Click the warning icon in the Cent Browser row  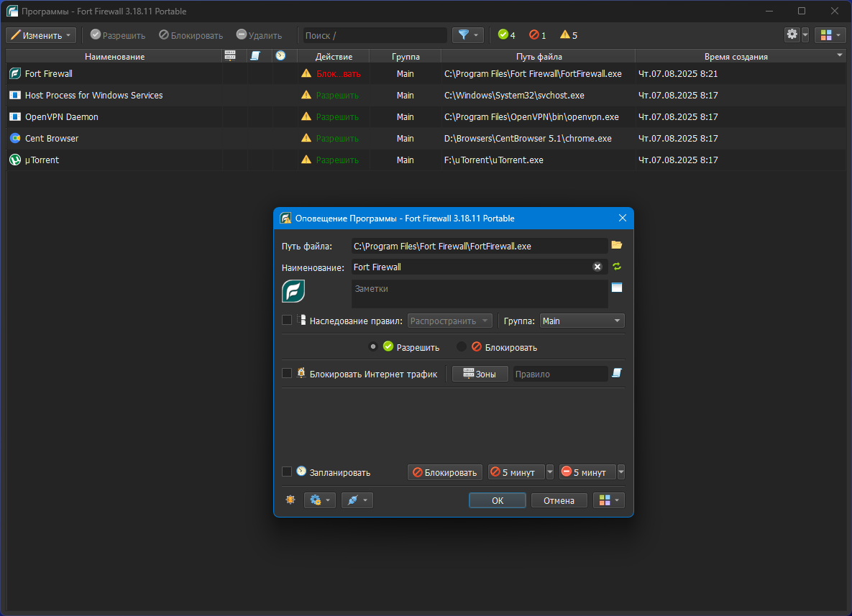(306, 138)
